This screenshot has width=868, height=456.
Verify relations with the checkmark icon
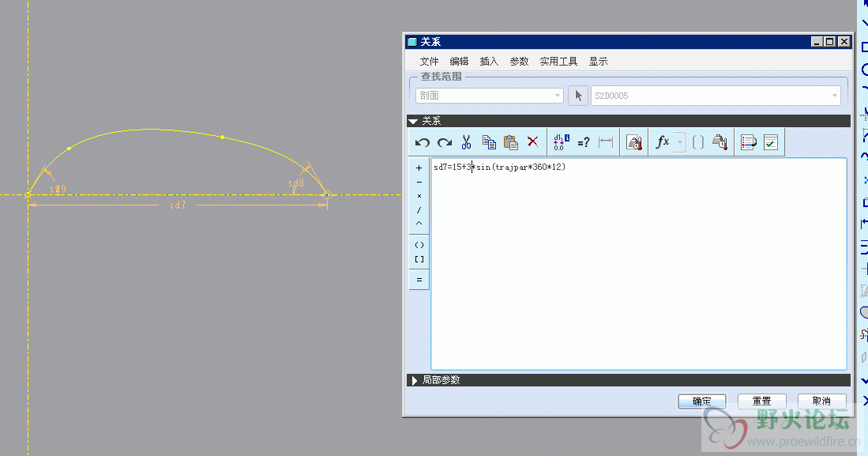coord(771,142)
